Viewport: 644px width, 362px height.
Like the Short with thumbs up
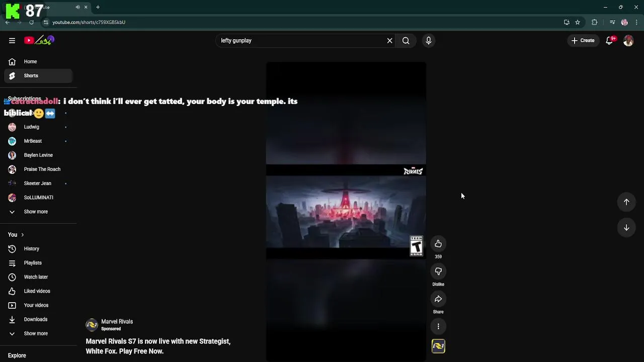click(x=438, y=244)
